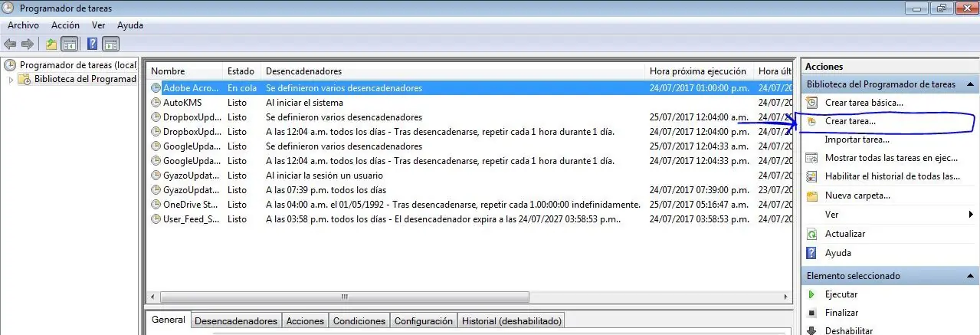This screenshot has width=980, height=335.
Task: Open the Ayuda menu in the menu bar
Action: (130, 25)
